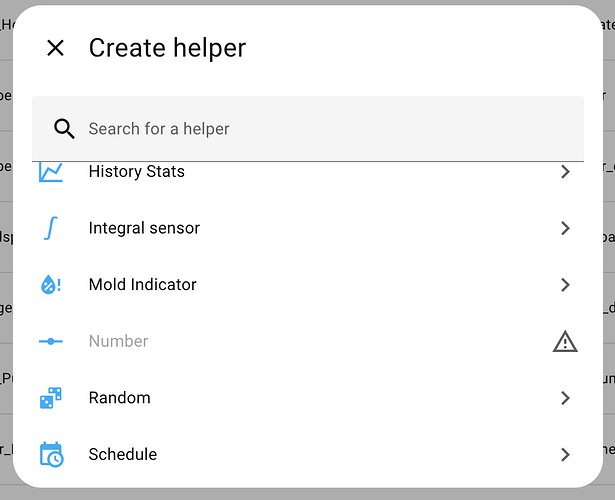Click the Mold Indicator droplet icon

[51, 285]
